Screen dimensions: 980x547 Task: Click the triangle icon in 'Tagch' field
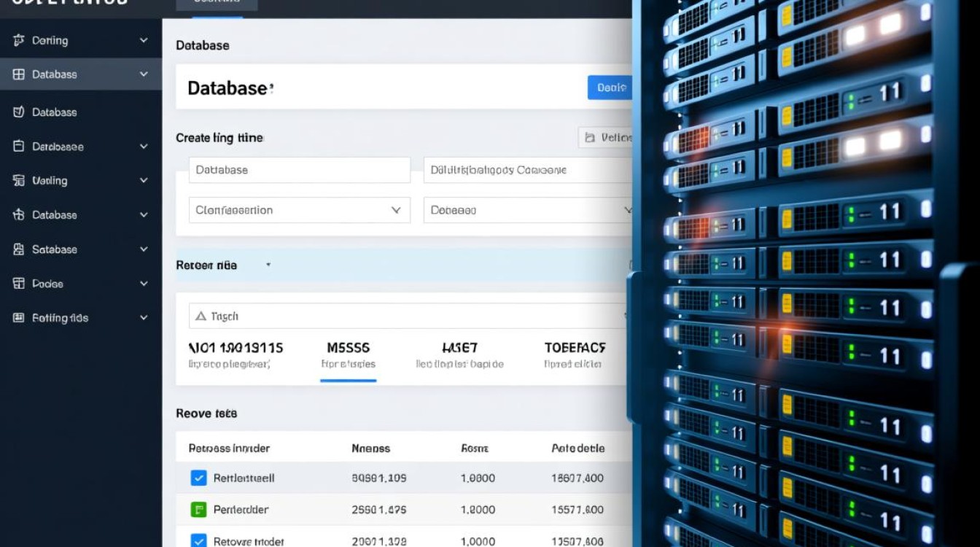pyautogui.click(x=200, y=317)
